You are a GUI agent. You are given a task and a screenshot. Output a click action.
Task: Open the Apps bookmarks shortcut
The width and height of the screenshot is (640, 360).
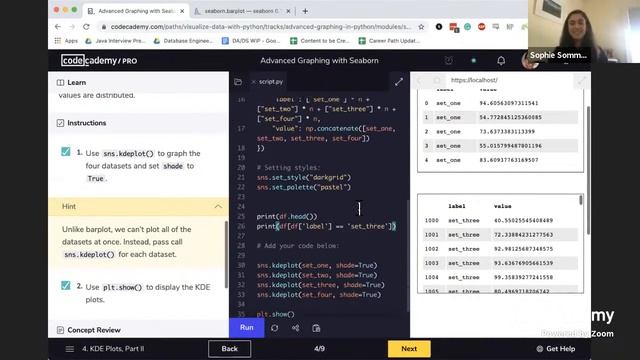[66, 41]
